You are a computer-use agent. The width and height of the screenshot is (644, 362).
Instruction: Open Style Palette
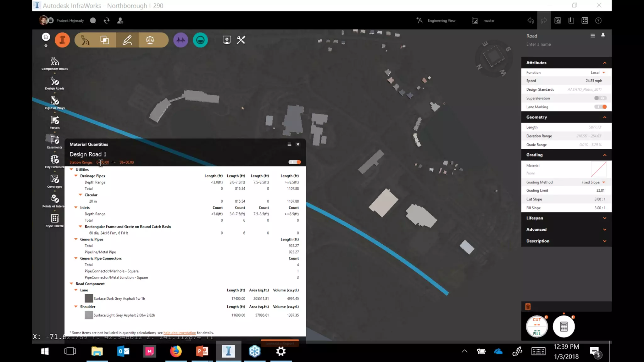coord(55,221)
